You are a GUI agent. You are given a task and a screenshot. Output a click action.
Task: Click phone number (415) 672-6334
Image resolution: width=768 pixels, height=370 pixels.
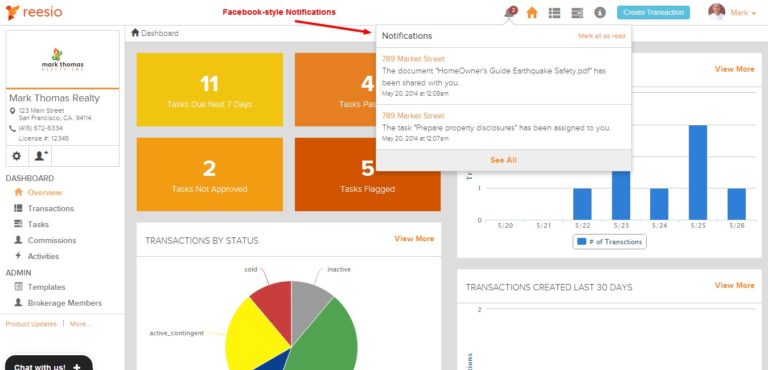(41, 128)
